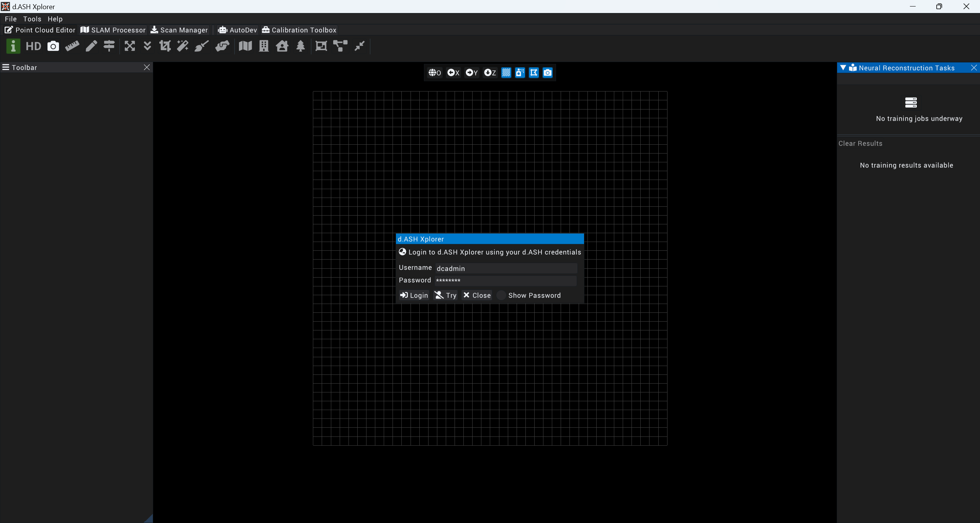Image resolution: width=980 pixels, height=523 pixels.
Task: Select the crop tool icon
Action: tap(165, 46)
